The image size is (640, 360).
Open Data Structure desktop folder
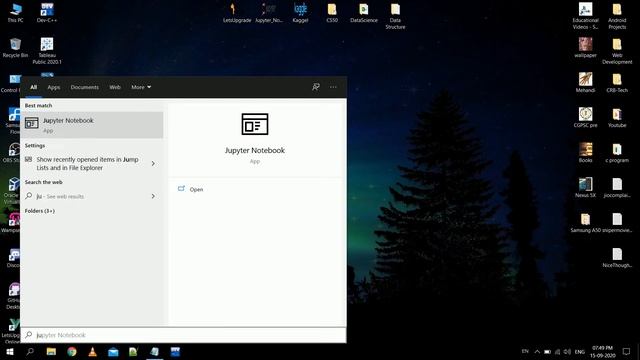(395, 16)
